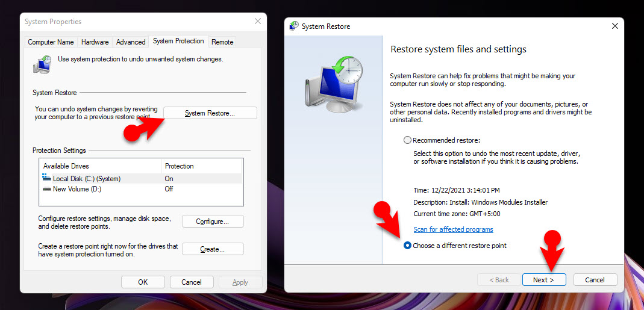Select Local Disk (C:) (System) drive row

pyautogui.click(x=141, y=179)
